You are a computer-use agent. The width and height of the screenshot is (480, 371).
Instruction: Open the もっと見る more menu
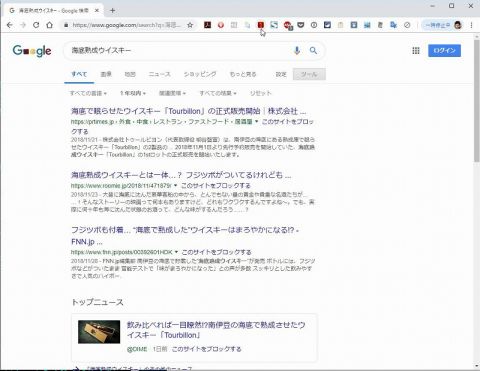pos(243,74)
